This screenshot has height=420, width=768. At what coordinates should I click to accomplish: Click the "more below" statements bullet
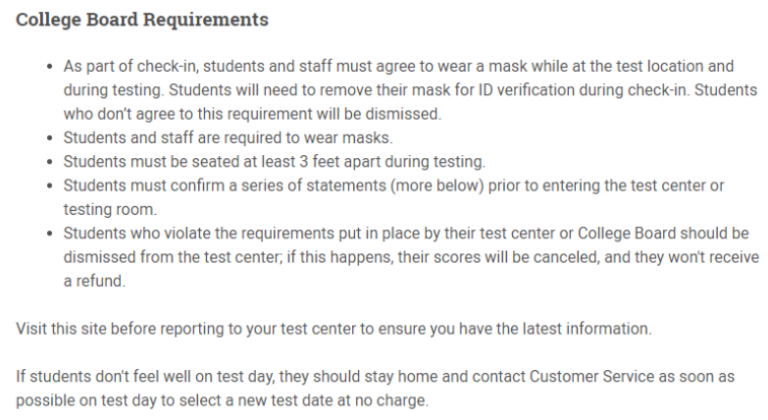click(394, 198)
